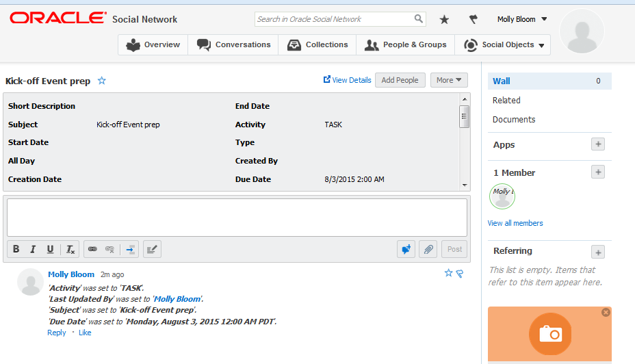Add a member with plus button
Screen dimensions: 635x364
coord(598,172)
